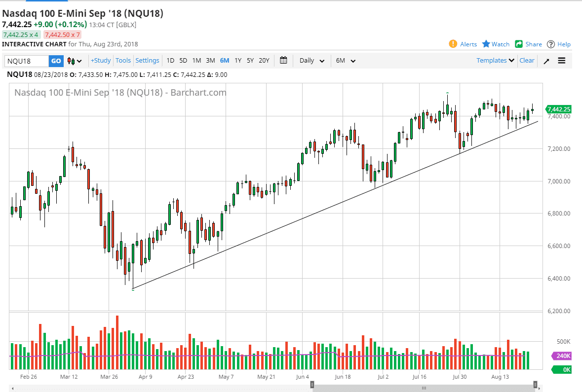Select the 1D time range
The image size is (582, 392).
[170, 61]
